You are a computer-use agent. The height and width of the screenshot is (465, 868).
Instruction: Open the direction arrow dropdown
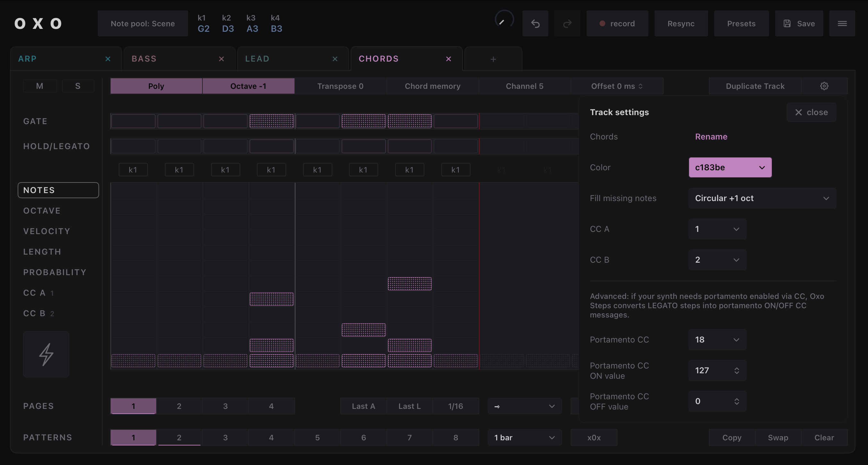[525, 406]
